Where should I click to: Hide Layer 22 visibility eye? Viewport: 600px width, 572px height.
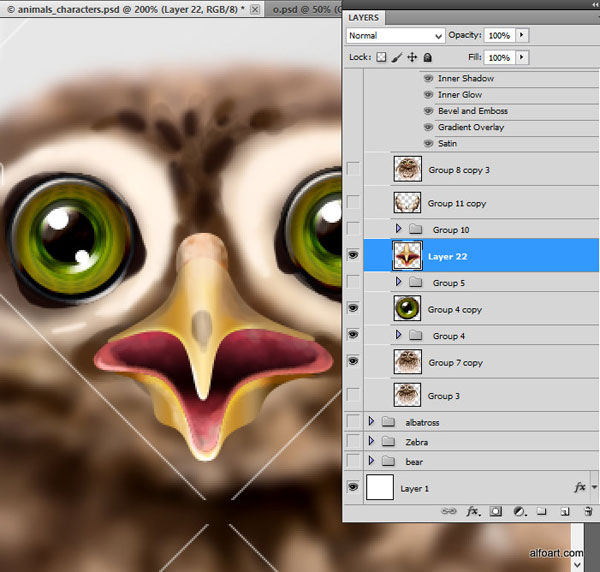pos(353,255)
